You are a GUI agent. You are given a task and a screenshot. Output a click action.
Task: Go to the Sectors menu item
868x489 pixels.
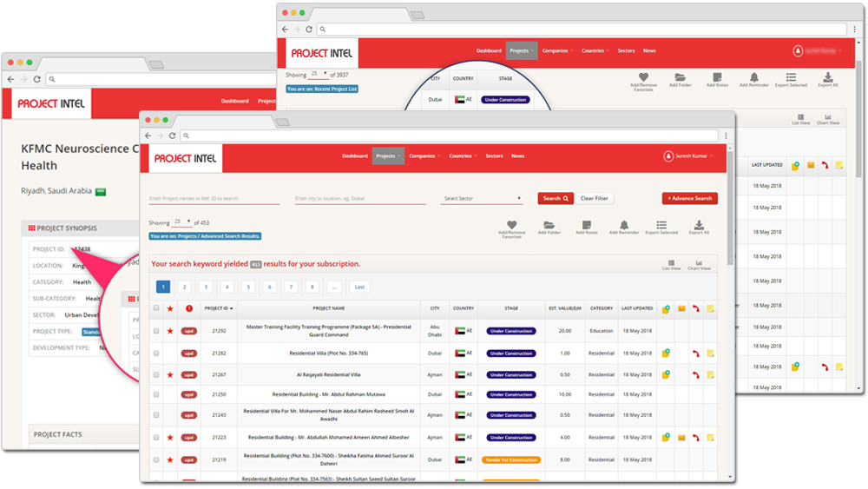(x=494, y=156)
